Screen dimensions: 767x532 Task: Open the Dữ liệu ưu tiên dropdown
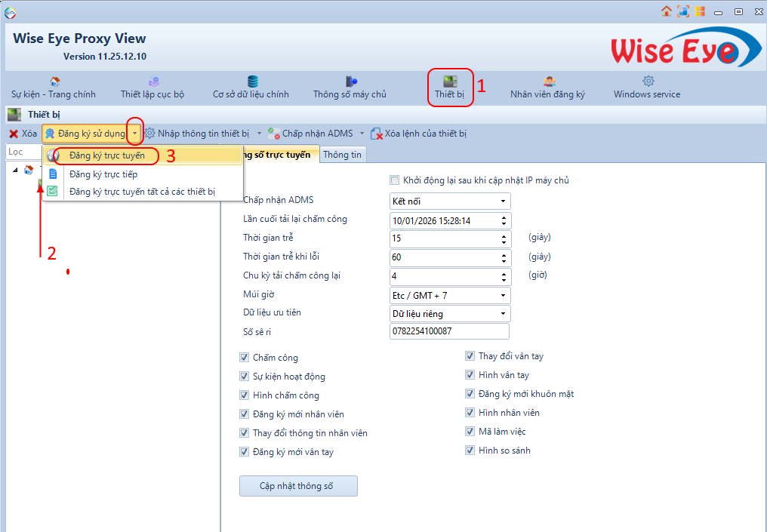click(x=504, y=313)
